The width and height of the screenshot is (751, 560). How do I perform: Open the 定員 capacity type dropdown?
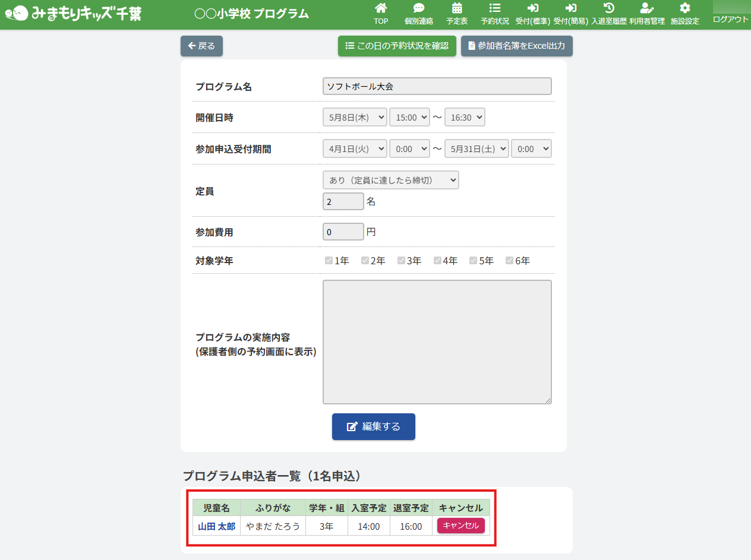(390, 180)
